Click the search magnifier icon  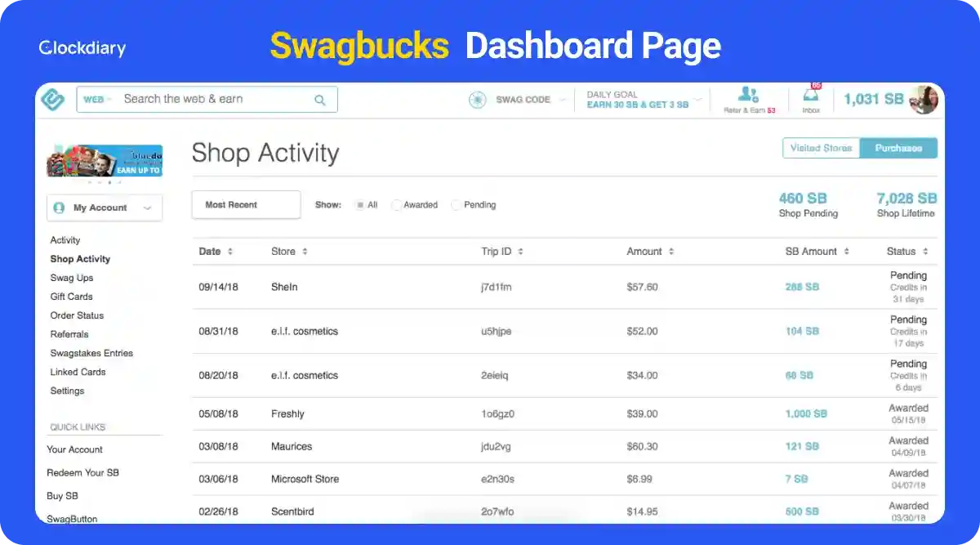pyautogui.click(x=320, y=100)
